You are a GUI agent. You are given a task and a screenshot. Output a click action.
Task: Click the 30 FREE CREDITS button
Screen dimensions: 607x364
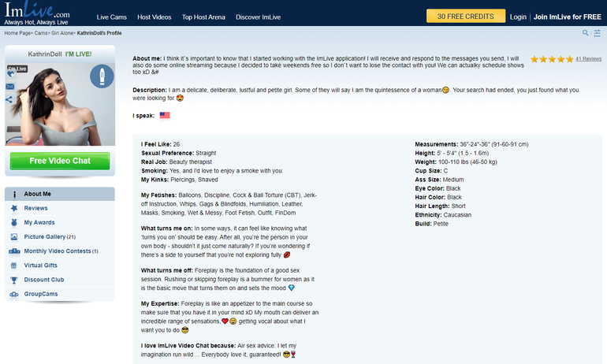pos(465,16)
